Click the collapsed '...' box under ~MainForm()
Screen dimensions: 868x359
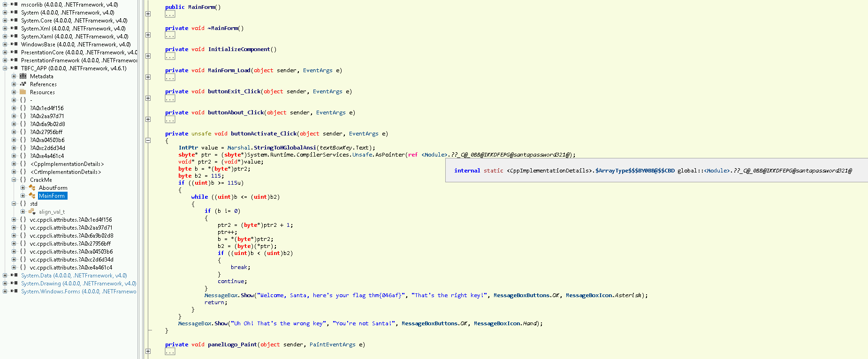170,35
